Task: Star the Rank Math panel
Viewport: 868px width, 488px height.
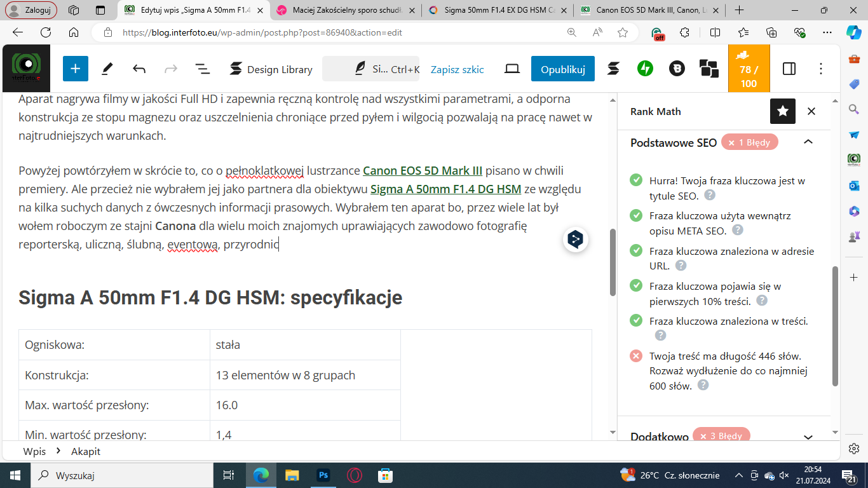Action: coord(783,111)
